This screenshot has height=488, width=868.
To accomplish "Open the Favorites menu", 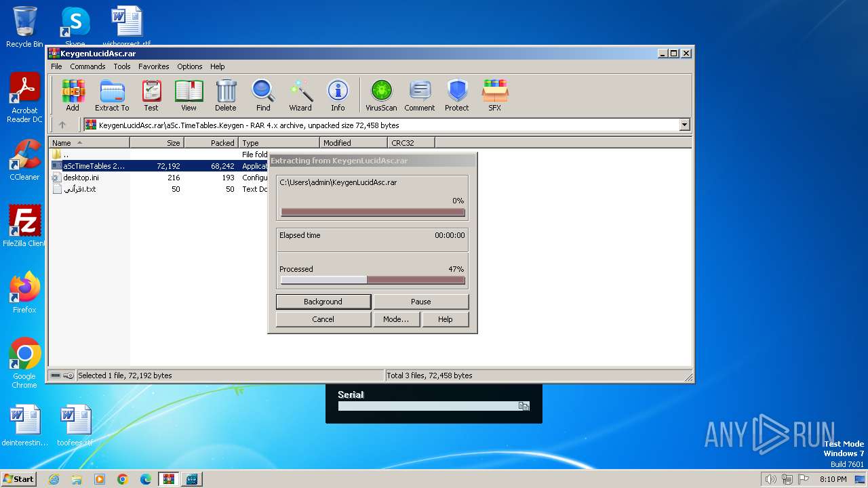I will [x=154, y=66].
